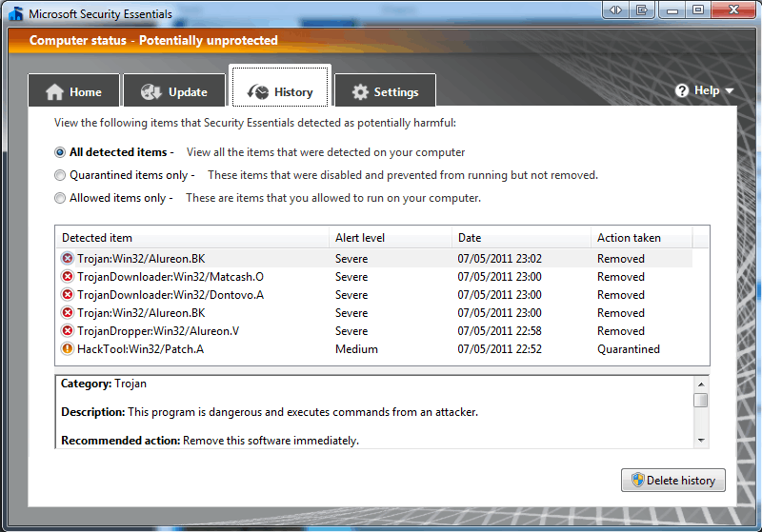Click the History clock icon

257,91
